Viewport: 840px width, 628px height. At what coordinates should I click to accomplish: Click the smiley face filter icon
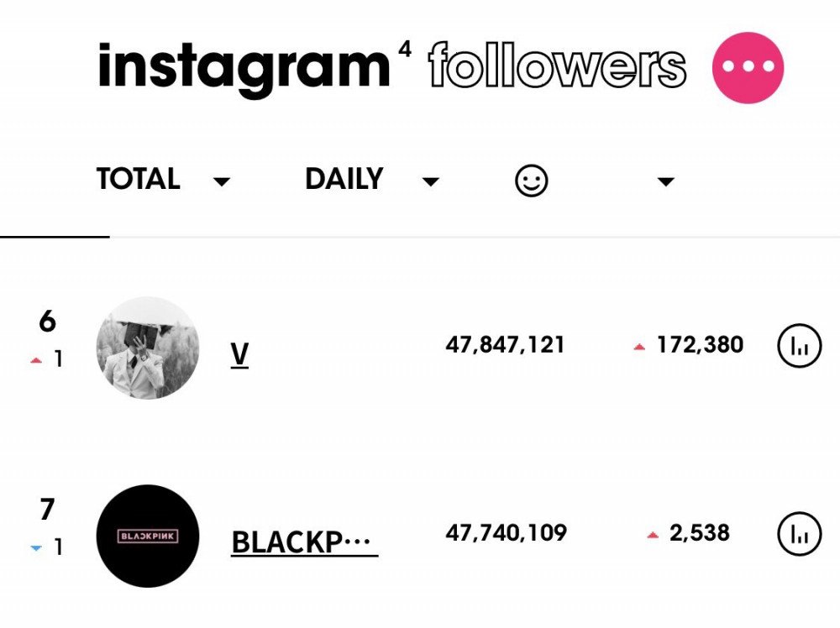[x=531, y=181]
